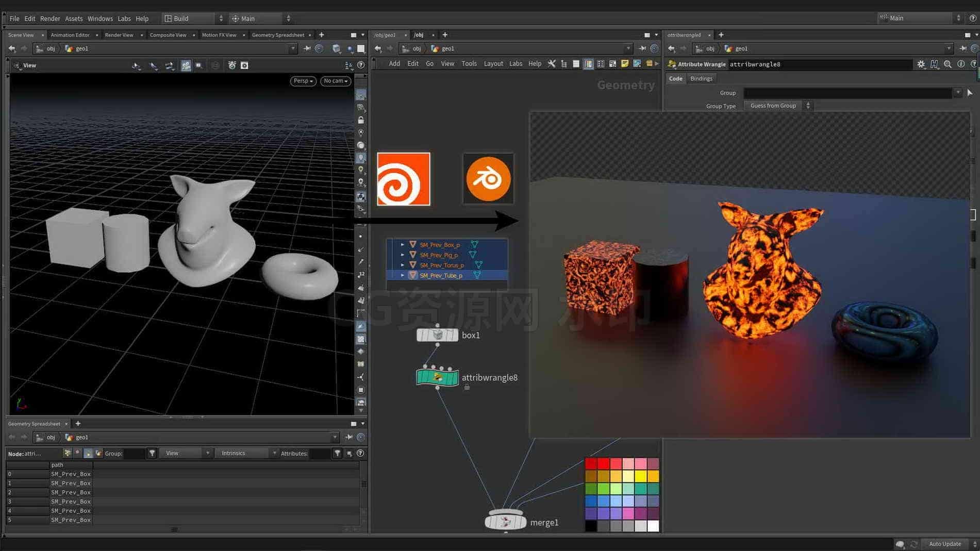Switch network view to tree layout icon
Viewport: 980px width, 551px height.
pyautogui.click(x=564, y=64)
